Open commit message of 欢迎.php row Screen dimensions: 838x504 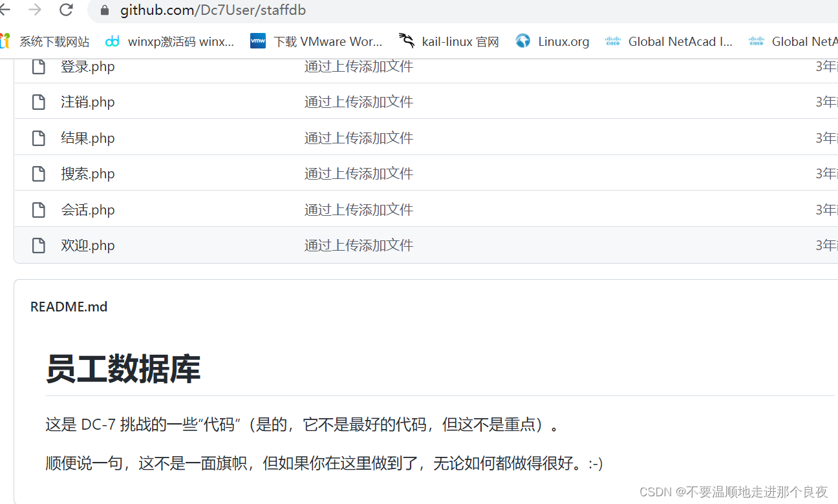click(359, 246)
